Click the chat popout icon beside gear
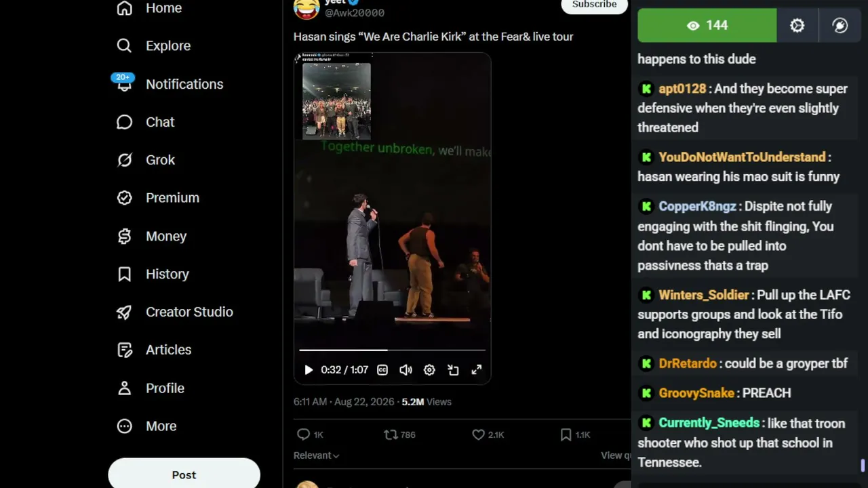The height and width of the screenshot is (488, 868). [x=840, y=26]
